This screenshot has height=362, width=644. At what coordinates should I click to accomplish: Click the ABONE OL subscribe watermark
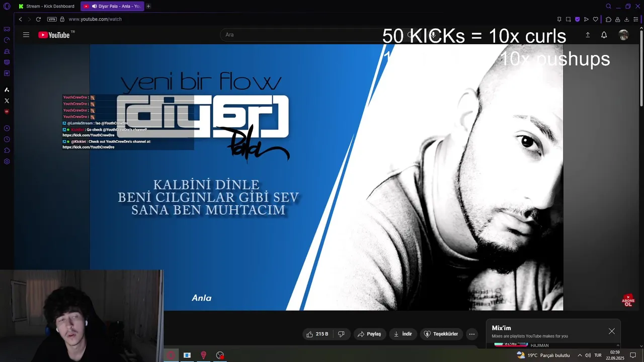tap(628, 301)
